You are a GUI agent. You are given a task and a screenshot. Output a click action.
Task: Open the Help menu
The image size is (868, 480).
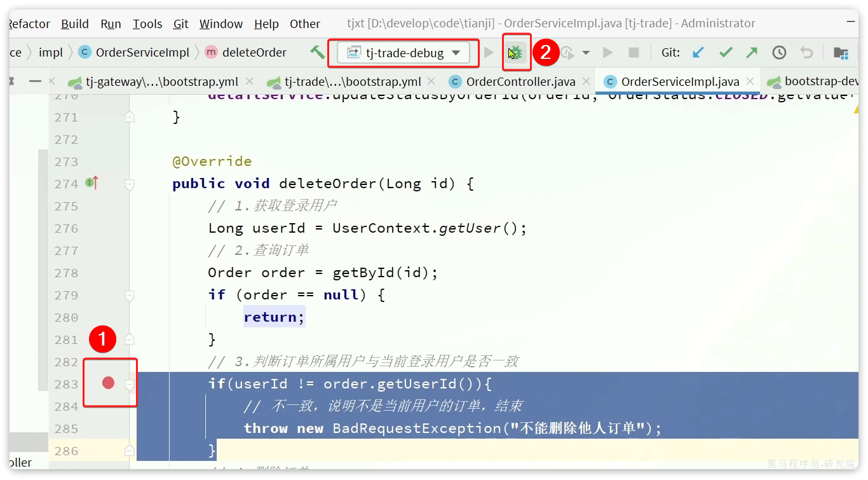266,24
